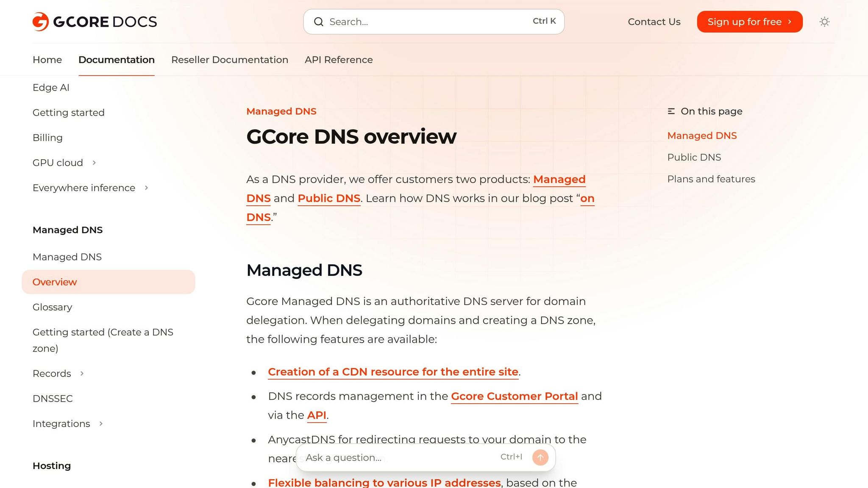Submit question via the orange arrow icon
The image size is (868, 488).
point(540,457)
